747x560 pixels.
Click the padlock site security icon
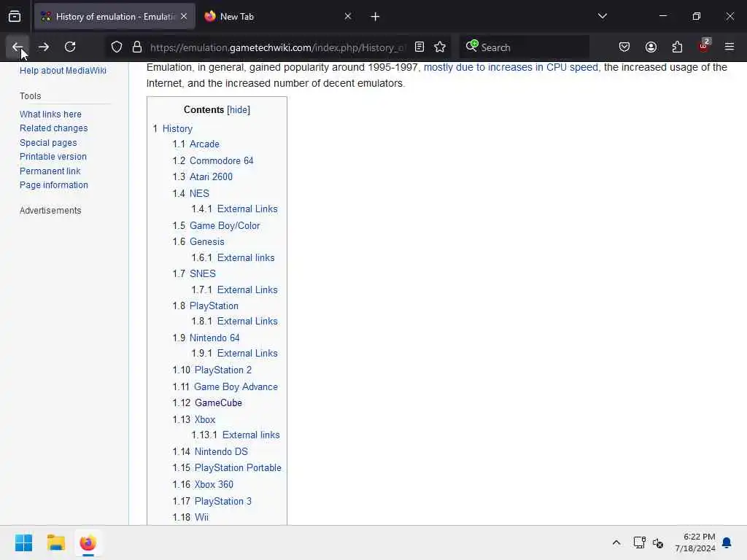(x=137, y=47)
